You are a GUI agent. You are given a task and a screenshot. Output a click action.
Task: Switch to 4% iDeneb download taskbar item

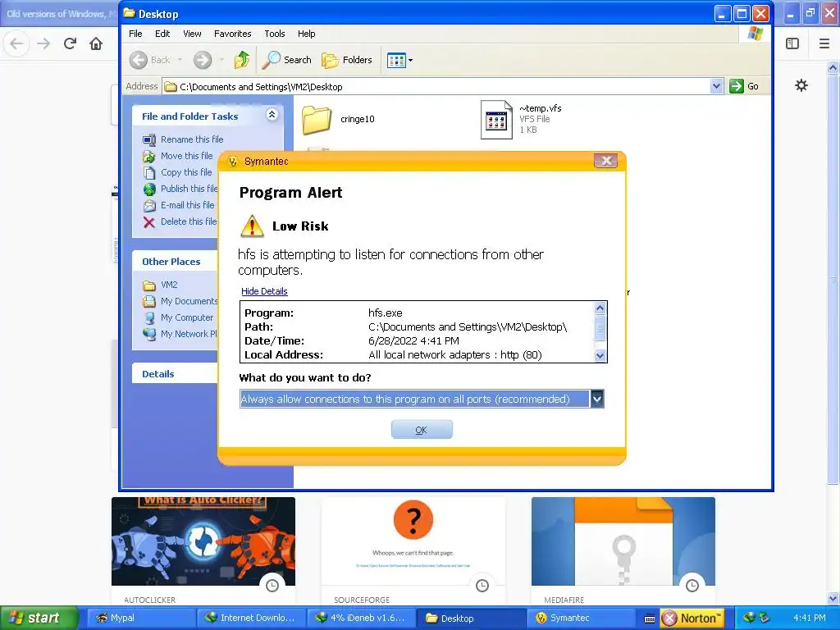(x=360, y=618)
